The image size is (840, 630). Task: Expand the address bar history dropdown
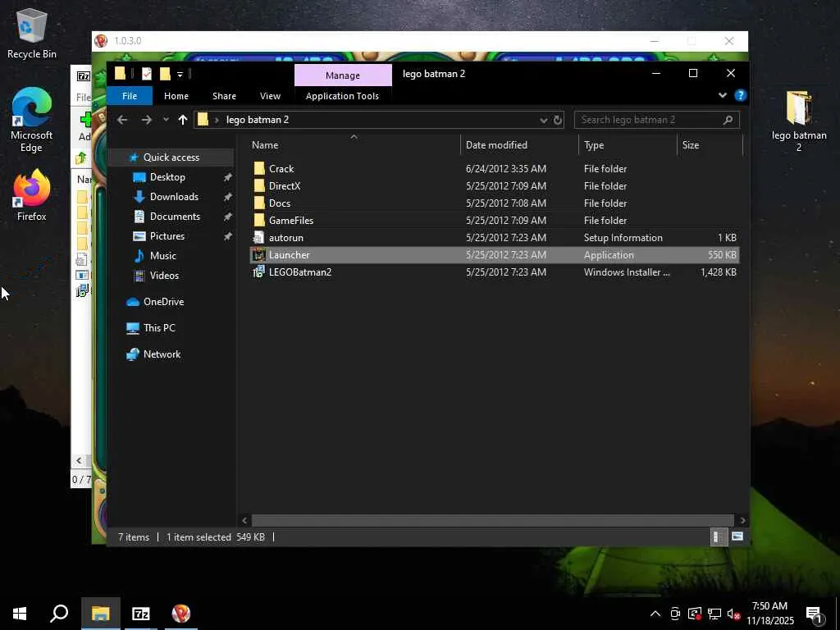click(x=543, y=120)
